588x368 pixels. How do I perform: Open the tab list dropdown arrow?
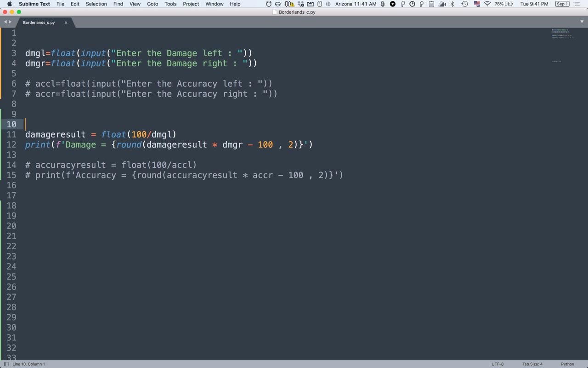pos(582,22)
